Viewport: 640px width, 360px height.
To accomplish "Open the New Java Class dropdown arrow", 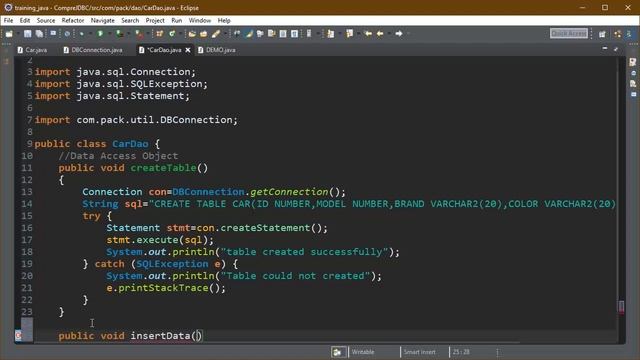I will point(180,33).
